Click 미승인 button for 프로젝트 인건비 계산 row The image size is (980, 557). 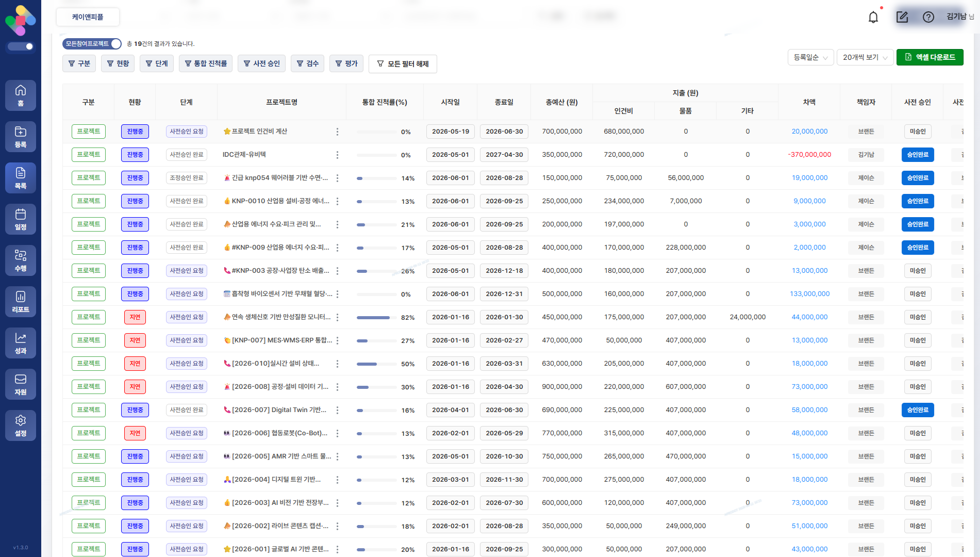[x=918, y=132]
